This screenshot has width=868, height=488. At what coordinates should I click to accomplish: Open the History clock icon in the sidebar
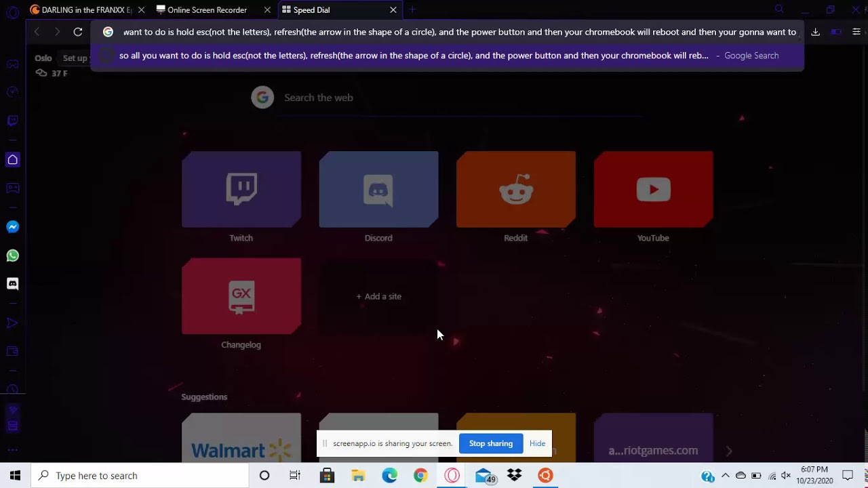(x=12, y=390)
